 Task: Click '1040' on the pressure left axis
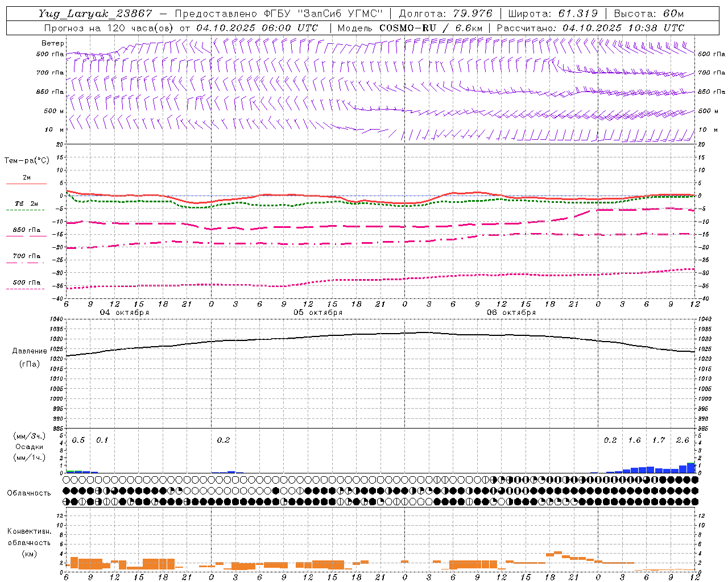click(56, 319)
